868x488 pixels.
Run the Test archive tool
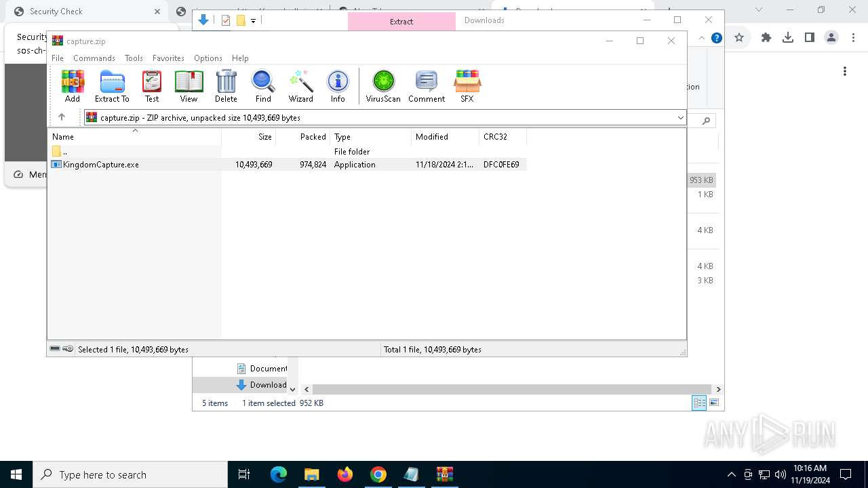pos(152,86)
